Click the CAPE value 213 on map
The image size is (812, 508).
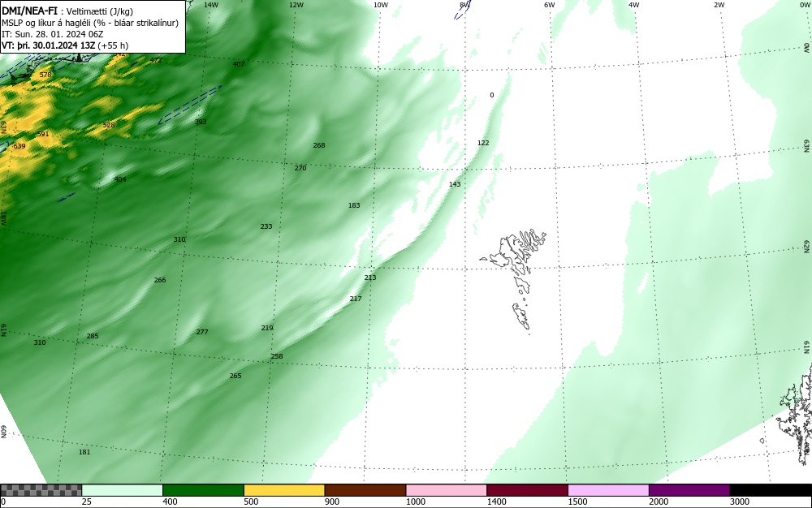[x=370, y=278]
